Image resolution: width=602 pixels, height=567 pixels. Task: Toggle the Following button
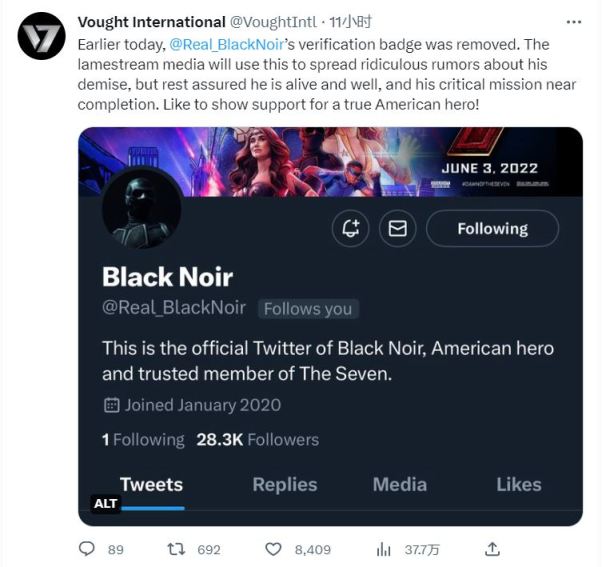[492, 228]
